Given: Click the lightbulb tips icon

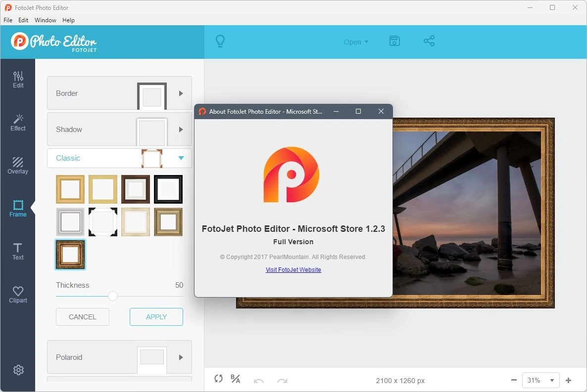Looking at the screenshot, I should tap(220, 41).
